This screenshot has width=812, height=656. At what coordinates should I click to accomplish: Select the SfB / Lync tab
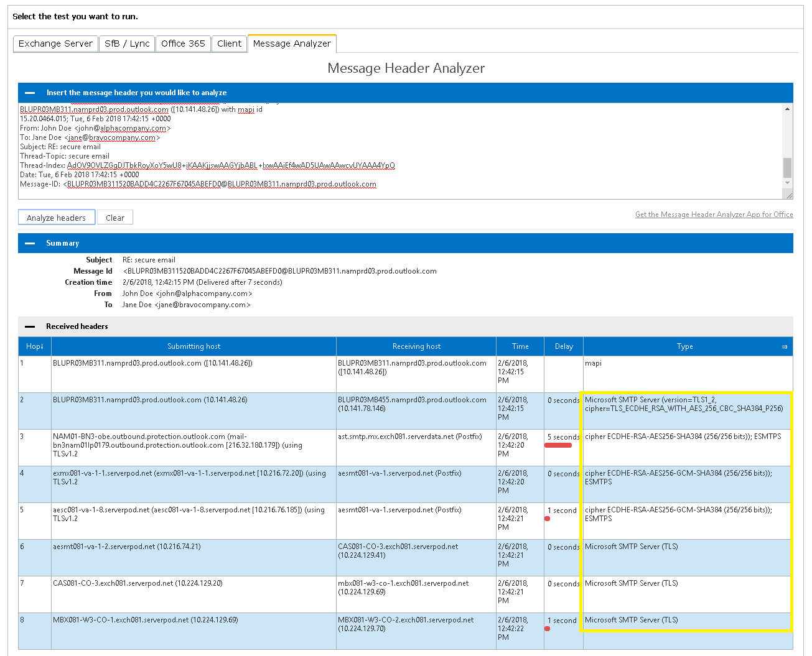tap(126, 43)
